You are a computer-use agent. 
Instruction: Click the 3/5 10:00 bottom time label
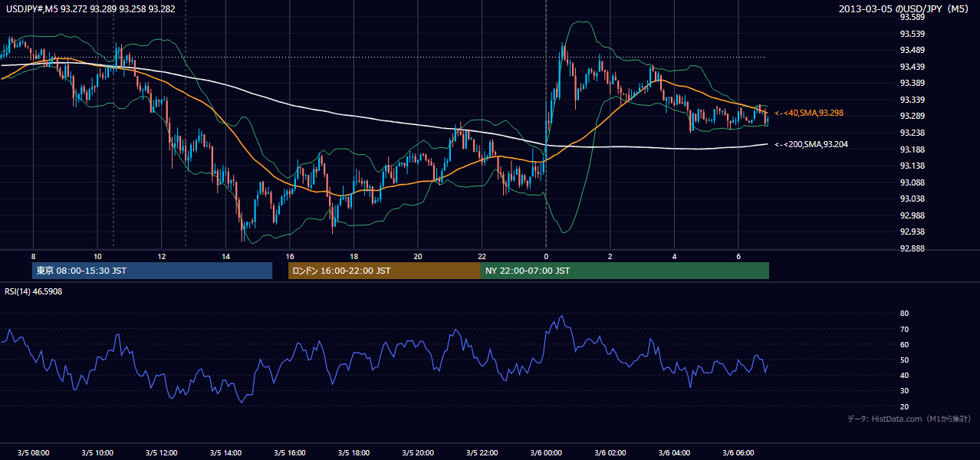(x=97, y=453)
